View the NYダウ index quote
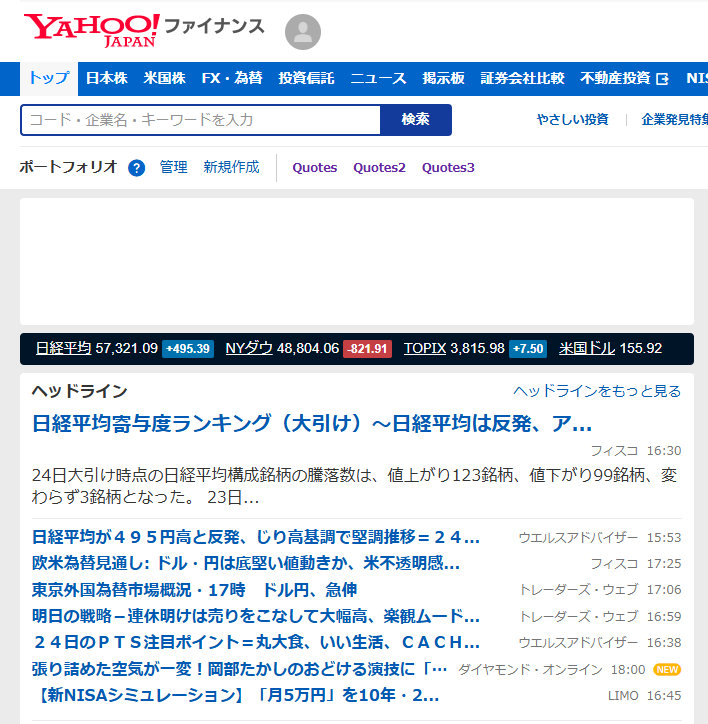This screenshot has width=708, height=724. [249, 349]
